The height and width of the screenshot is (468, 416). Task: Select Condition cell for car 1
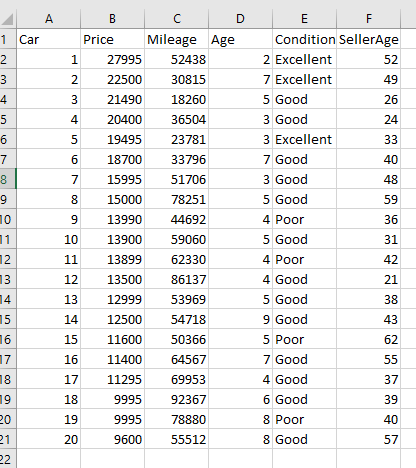point(305,59)
